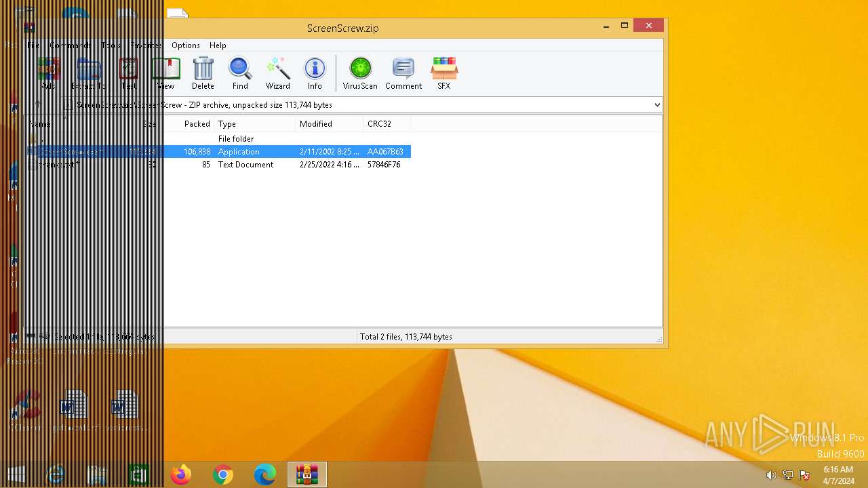
Task: Launch the Wizard wand tool
Action: (277, 73)
